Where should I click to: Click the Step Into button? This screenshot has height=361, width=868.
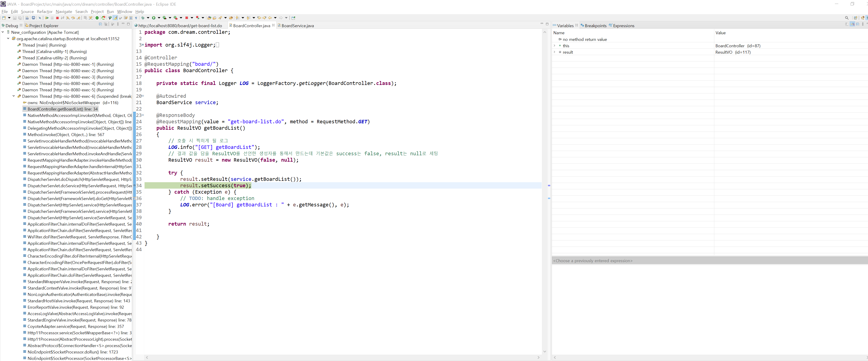pyautogui.click(x=68, y=18)
